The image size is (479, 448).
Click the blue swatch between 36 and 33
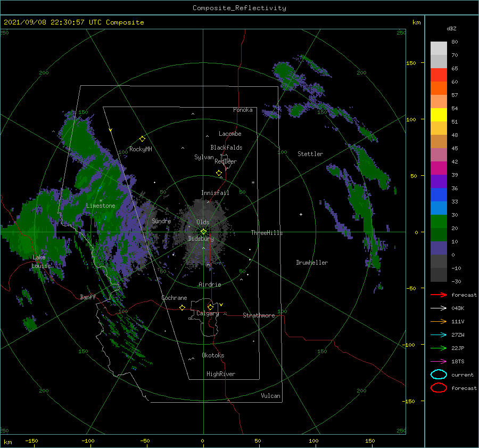[439, 195]
